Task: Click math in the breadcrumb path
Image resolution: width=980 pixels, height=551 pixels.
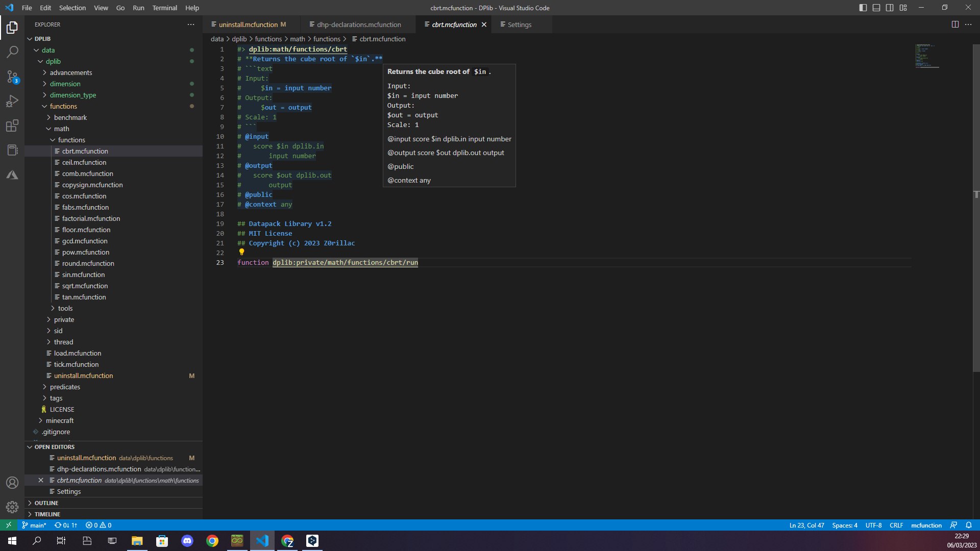Action: coord(298,39)
